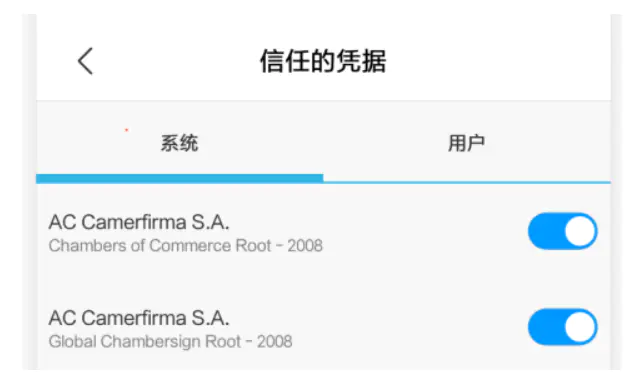Click the 信任的凭据 page title

(323, 61)
